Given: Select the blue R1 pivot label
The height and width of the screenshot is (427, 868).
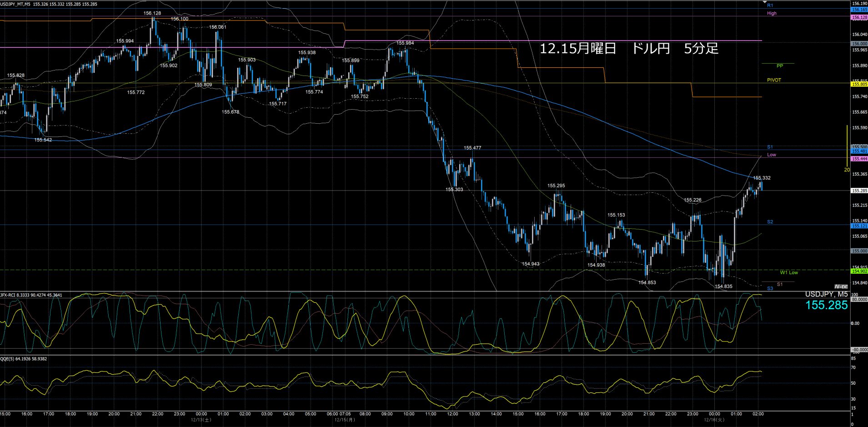Looking at the screenshot, I should click(x=770, y=5).
